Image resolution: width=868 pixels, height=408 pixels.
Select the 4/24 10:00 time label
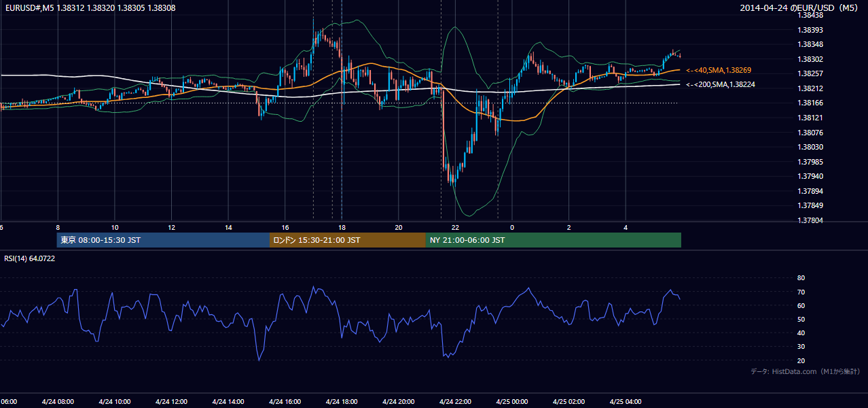(115, 402)
